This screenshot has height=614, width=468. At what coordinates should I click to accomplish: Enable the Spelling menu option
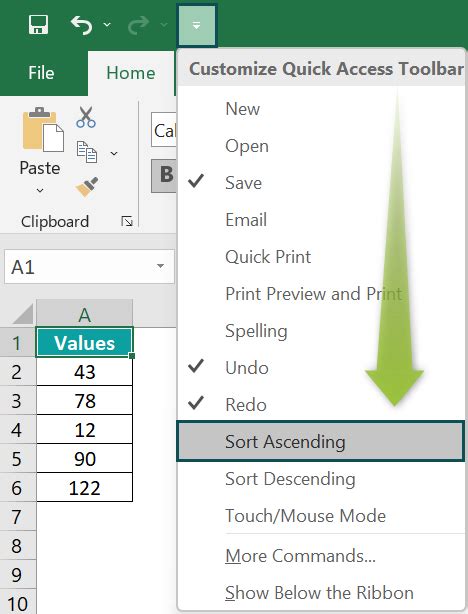(x=321, y=331)
